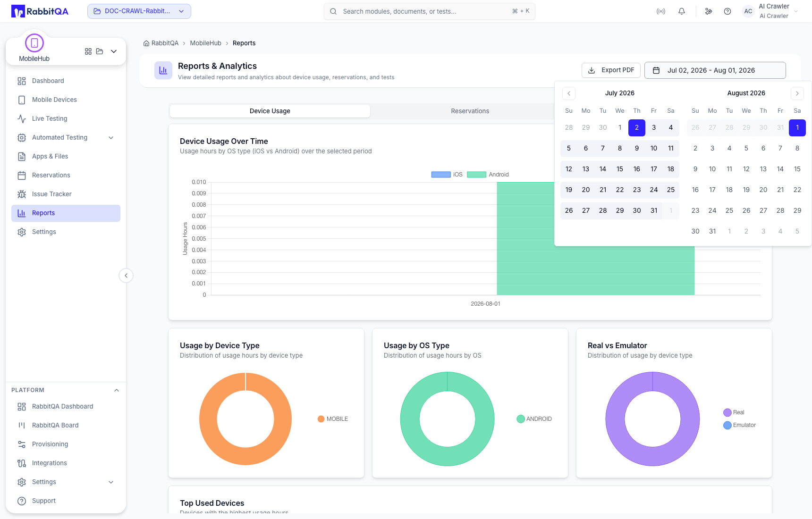Click the Dashboard sidebar icon

22,81
